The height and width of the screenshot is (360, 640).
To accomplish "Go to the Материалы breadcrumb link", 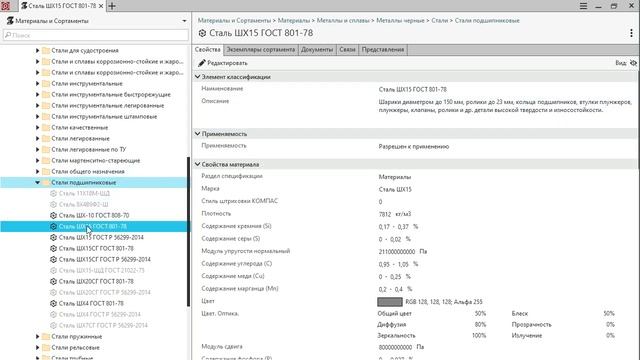I will pyautogui.click(x=294, y=20).
